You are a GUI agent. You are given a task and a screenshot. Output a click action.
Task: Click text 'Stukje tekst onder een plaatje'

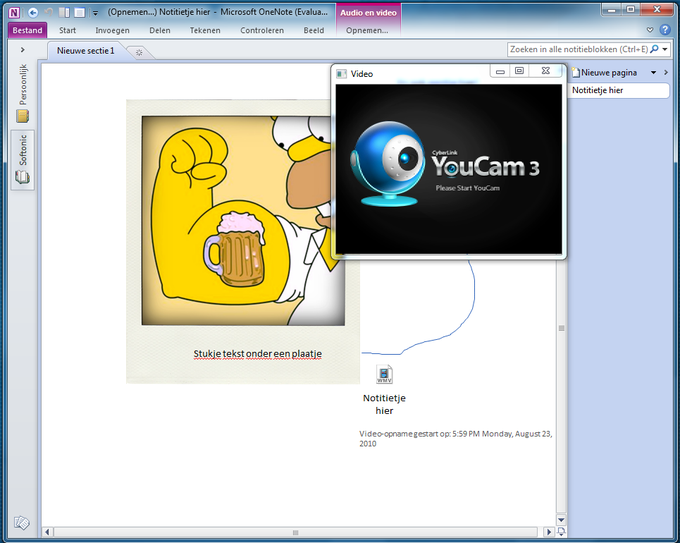pyautogui.click(x=258, y=354)
